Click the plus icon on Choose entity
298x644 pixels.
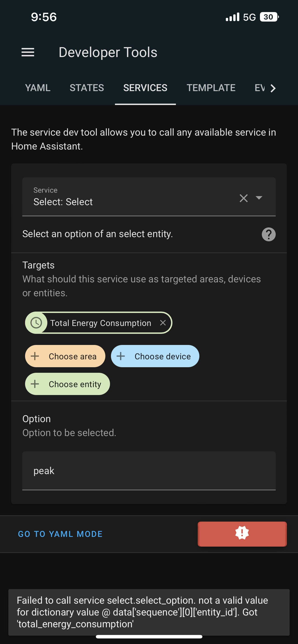pyautogui.click(x=35, y=384)
